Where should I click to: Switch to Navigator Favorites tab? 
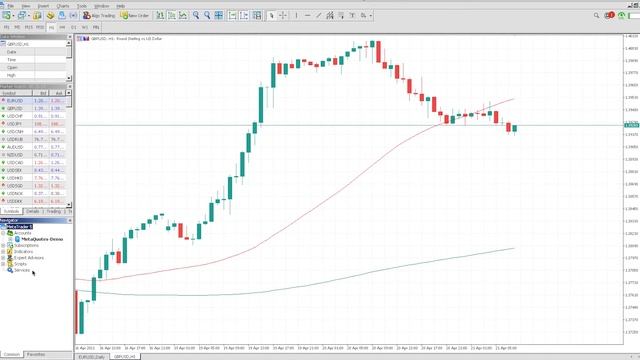click(x=36, y=355)
